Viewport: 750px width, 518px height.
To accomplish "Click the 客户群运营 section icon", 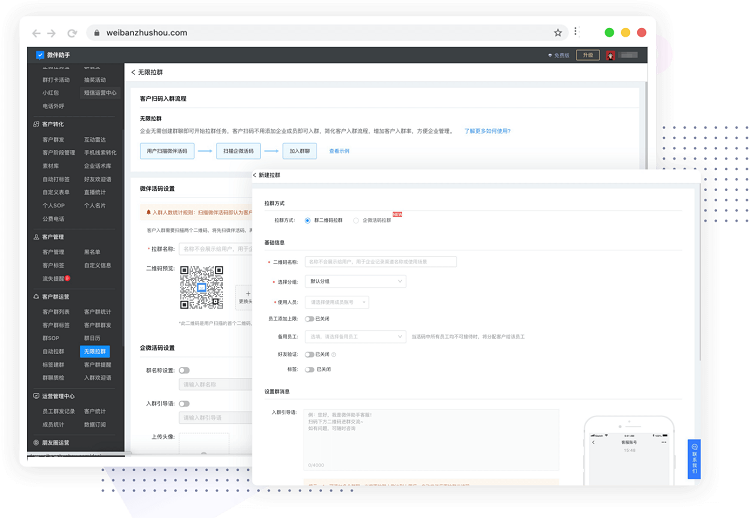I will click(36, 297).
